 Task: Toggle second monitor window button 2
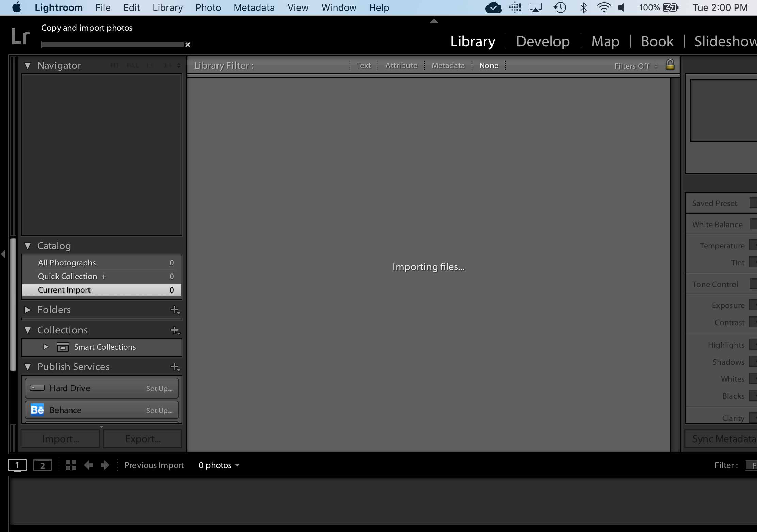(x=43, y=465)
